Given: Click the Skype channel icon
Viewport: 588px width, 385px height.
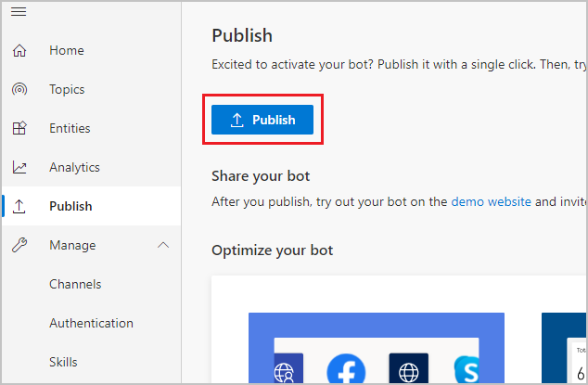Looking at the screenshot, I should pos(467,369).
